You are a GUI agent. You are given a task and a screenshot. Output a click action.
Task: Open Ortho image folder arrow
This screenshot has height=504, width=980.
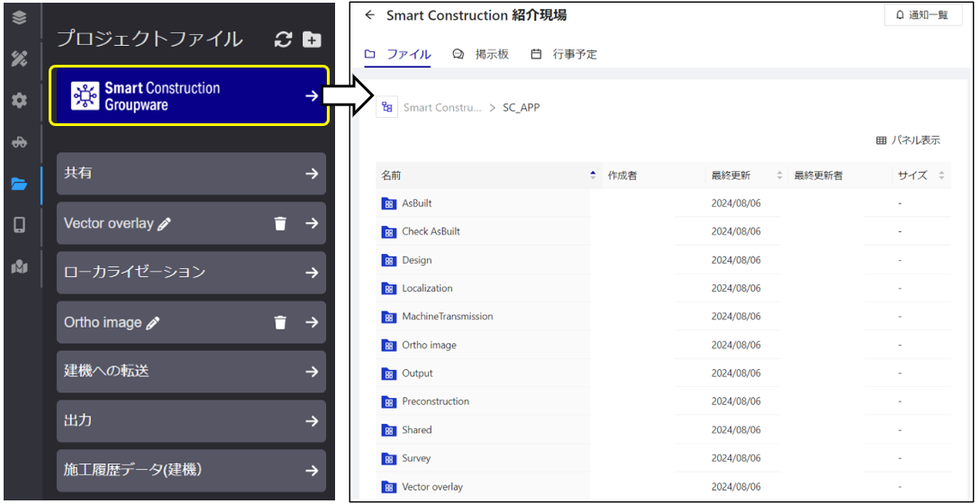pyautogui.click(x=312, y=322)
